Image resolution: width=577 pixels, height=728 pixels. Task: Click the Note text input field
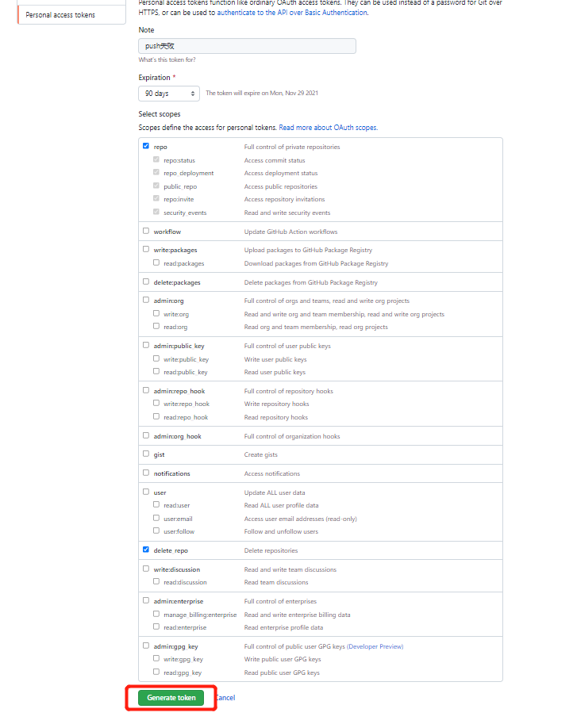click(247, 46)
